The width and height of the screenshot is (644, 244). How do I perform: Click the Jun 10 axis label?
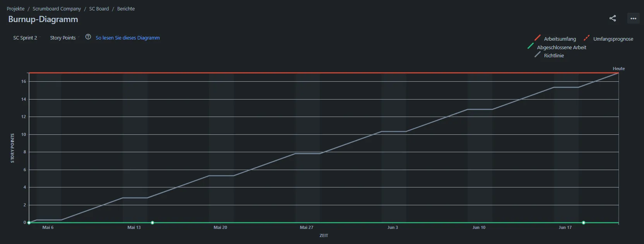click(479, 227)
